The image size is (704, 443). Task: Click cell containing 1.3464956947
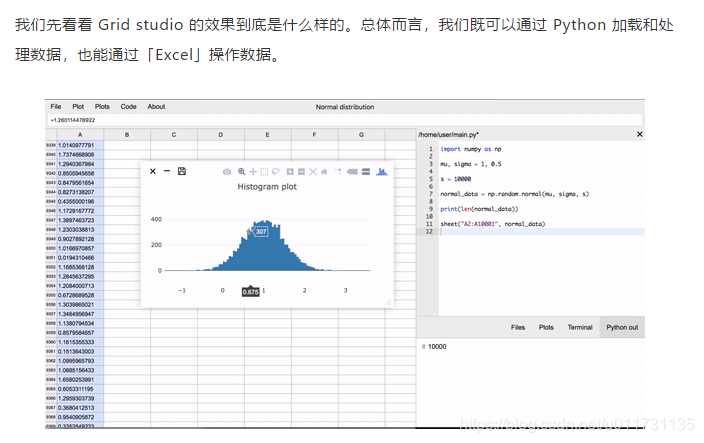80,314
